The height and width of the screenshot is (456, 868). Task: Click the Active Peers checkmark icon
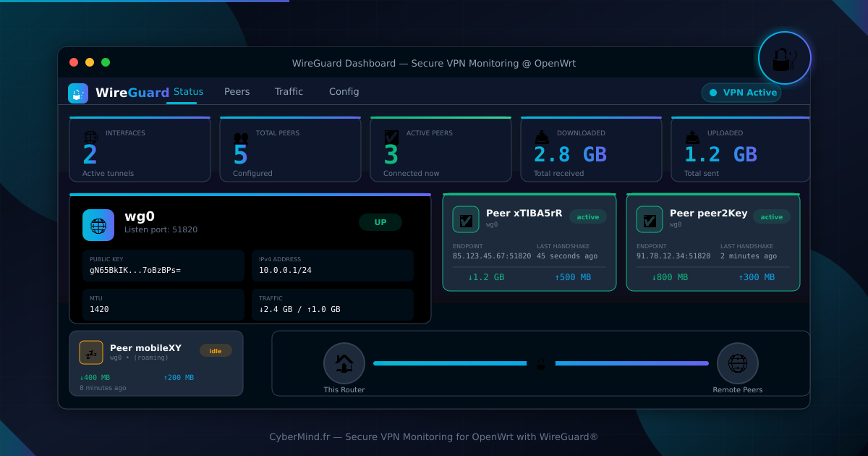tap(391, 137)
